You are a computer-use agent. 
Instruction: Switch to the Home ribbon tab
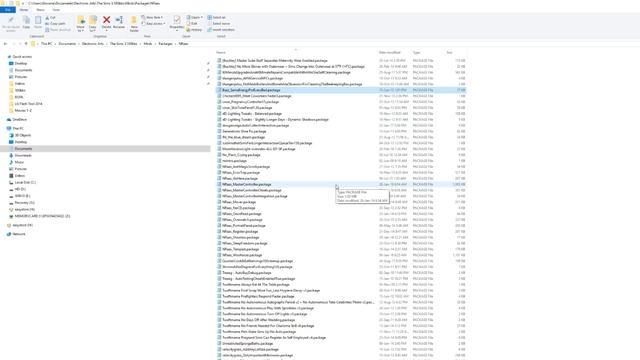pos(24,10)
